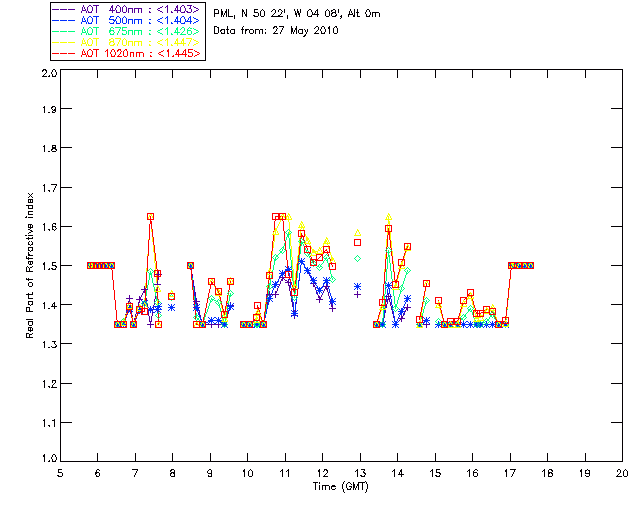Viewport: 640px width, 512px height.
Task: Click the time-axis tick label 7
Action: click(x=135, y=473)
